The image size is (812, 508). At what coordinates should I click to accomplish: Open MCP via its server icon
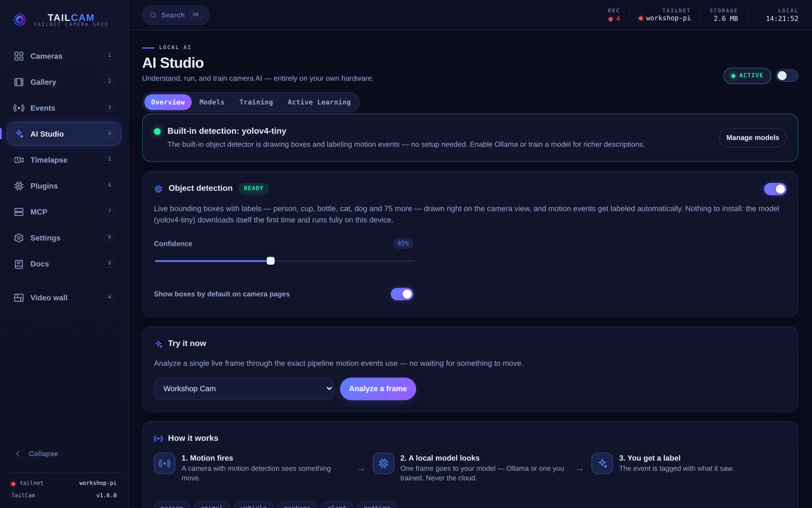pos(19,212)
